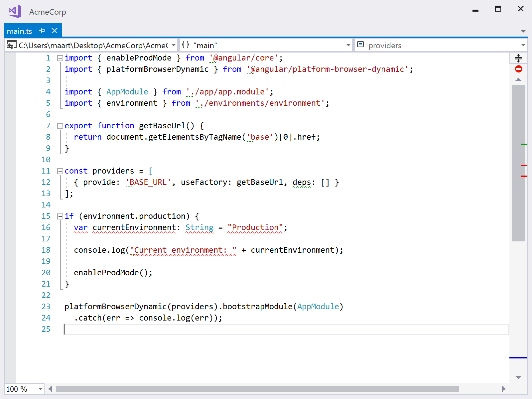Unpin the main.ts tab
532x399 pixels.
coord(42,31)
